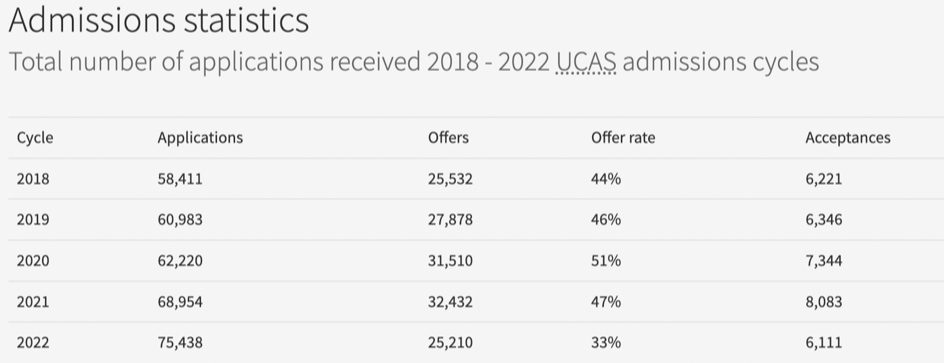944x363 pixels.
Task: Click the 51% offer rate cell
Action: coord(606,261)
